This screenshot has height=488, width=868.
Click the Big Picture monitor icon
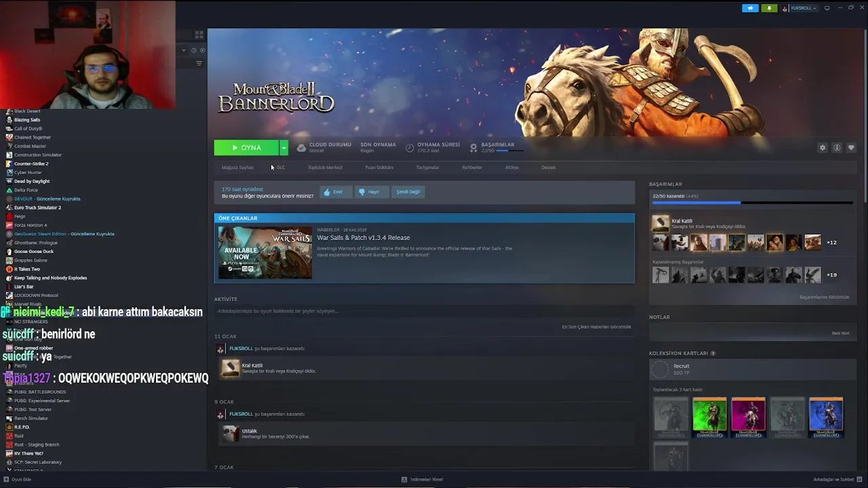827,8
